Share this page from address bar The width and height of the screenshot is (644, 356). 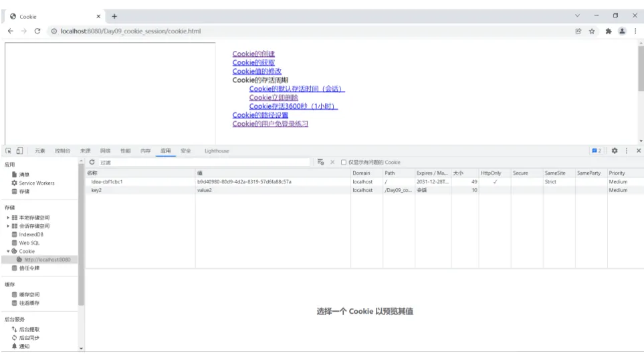tap(578, 31)
